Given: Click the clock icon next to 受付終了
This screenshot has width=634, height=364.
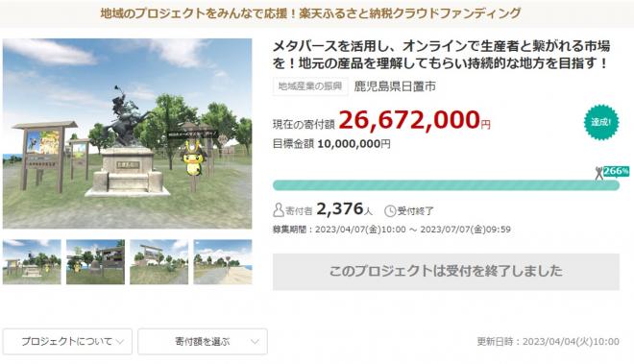Looking at the screenshot, I should pyautogui.click(x=390, y=210).
